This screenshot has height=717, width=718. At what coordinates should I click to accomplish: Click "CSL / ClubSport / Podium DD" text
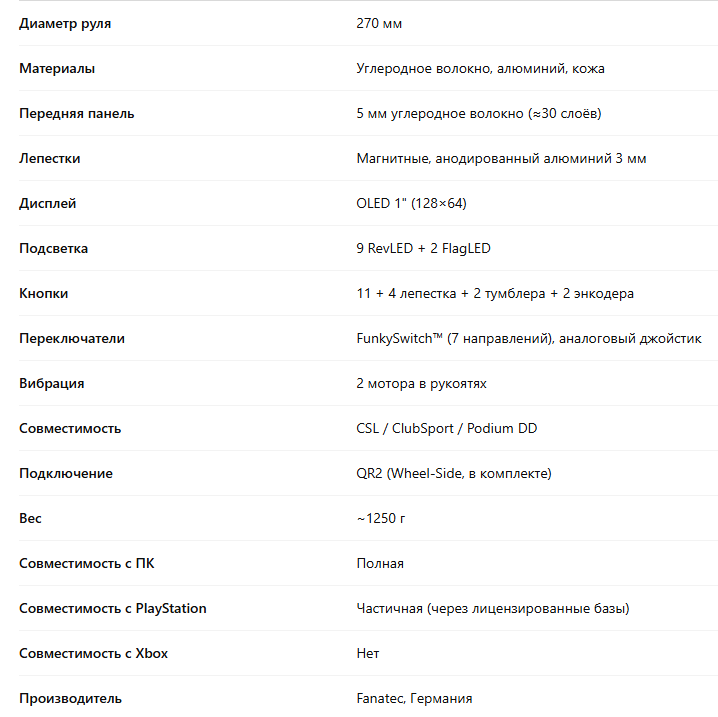446,428
